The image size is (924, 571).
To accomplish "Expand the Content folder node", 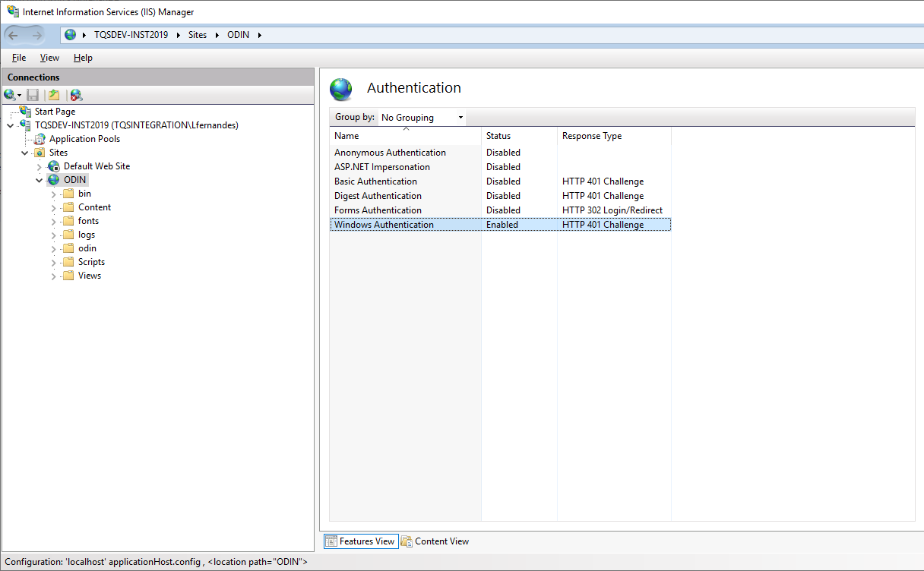I will click(x=54, y=207).
